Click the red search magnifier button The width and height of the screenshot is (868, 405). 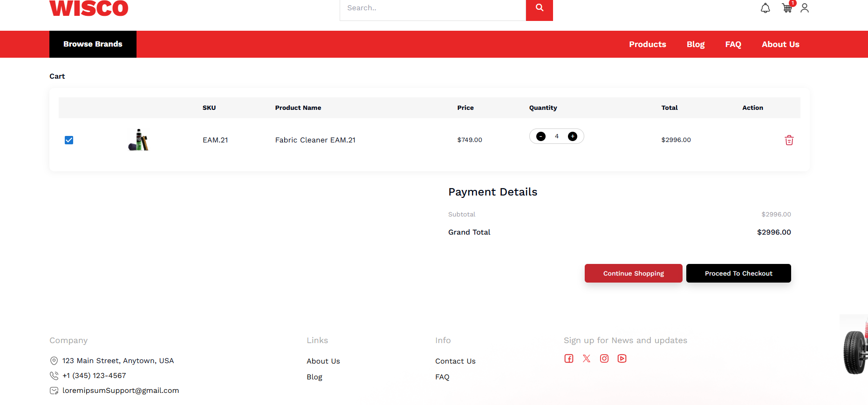pyautogui.click(x=539, y=8)
